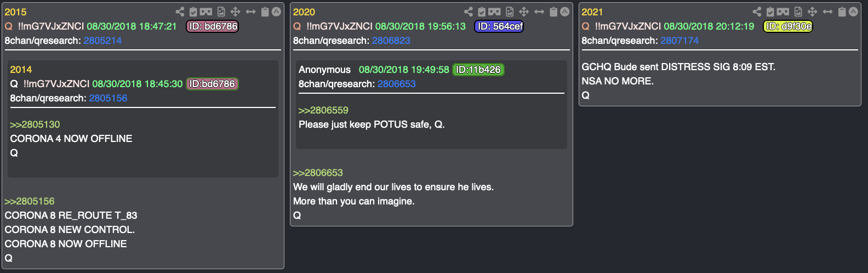
Task: Click the plain clipboard icon on post 2021
Action: (842, 12)
